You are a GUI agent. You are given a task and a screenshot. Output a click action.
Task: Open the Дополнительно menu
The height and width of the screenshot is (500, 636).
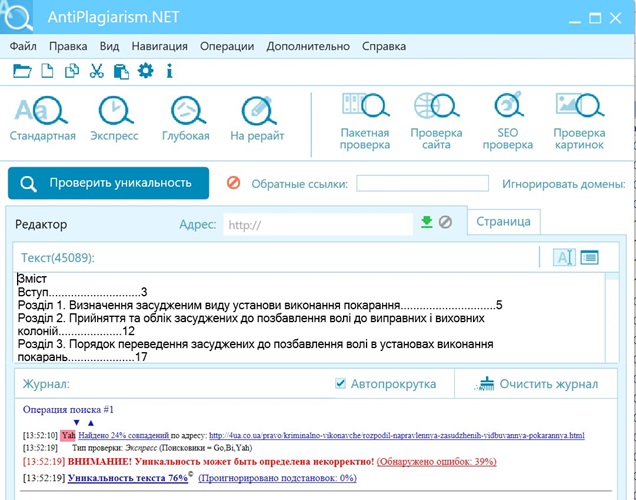point(308,46)
